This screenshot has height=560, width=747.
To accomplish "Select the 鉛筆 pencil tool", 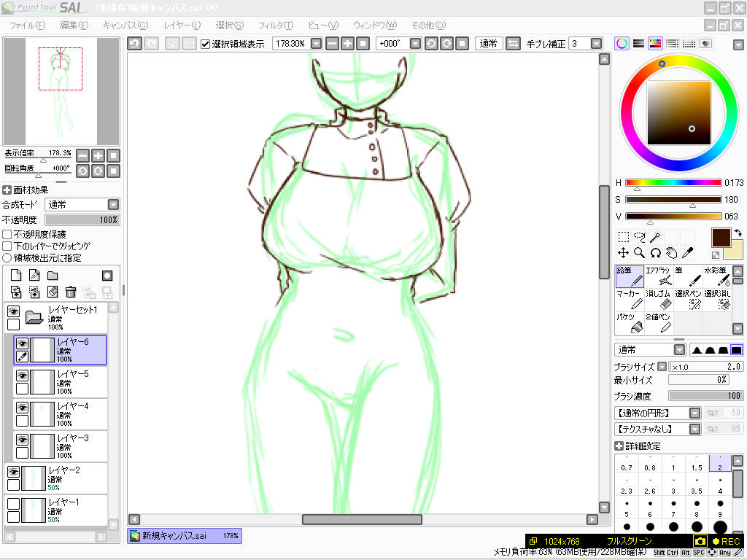I will 630,276.
